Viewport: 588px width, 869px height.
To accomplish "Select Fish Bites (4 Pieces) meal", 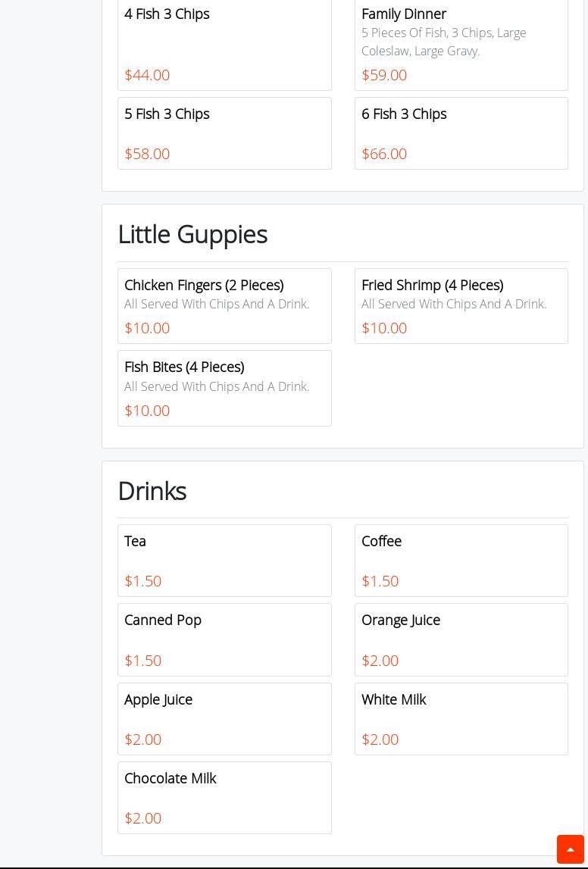I will point(224,387).
